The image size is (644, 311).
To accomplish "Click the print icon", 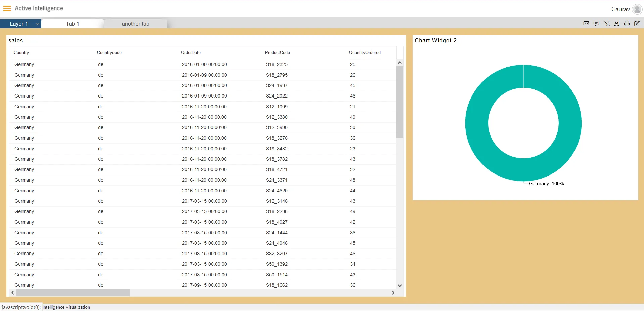I will (x=627, y=23).
